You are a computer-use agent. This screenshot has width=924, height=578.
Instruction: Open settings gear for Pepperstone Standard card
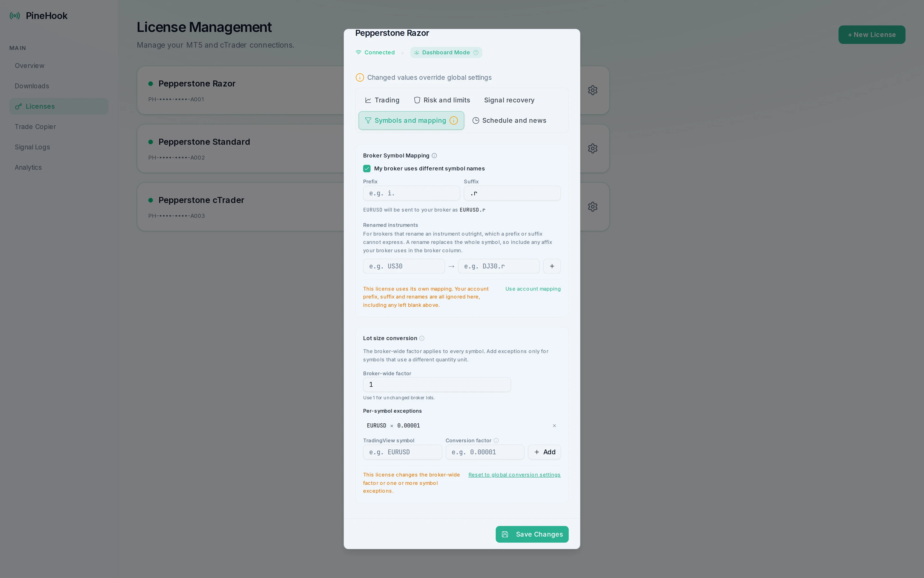[593, 148]
